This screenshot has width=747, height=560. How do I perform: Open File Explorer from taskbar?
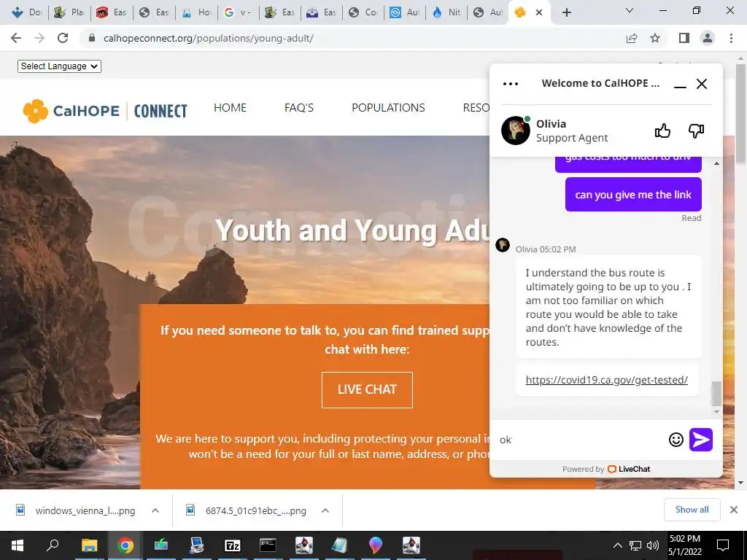[x=89, y=545]
